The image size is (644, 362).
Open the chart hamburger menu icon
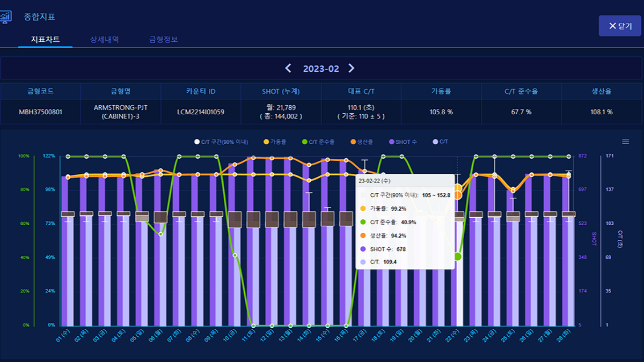click(625, 142)
